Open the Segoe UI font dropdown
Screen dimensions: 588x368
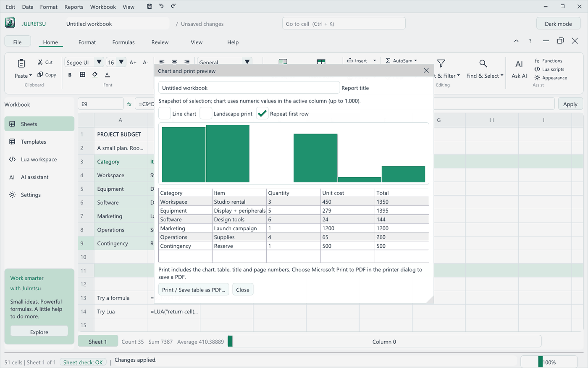pyautogui.click(x=99, y=62)
